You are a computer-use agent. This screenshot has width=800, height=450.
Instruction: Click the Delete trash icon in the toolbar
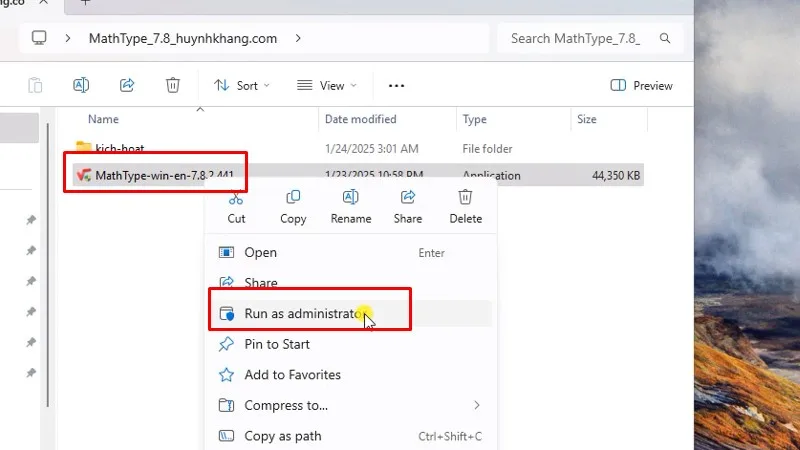coord(173,85)
